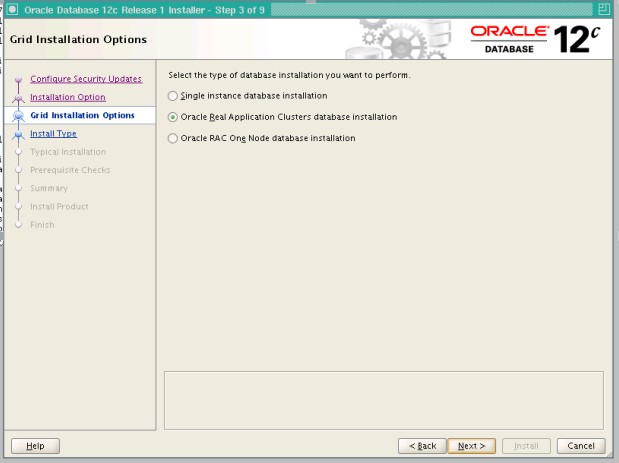
Task: Go to Installation Option step link
Action: (x=68, y=97)
